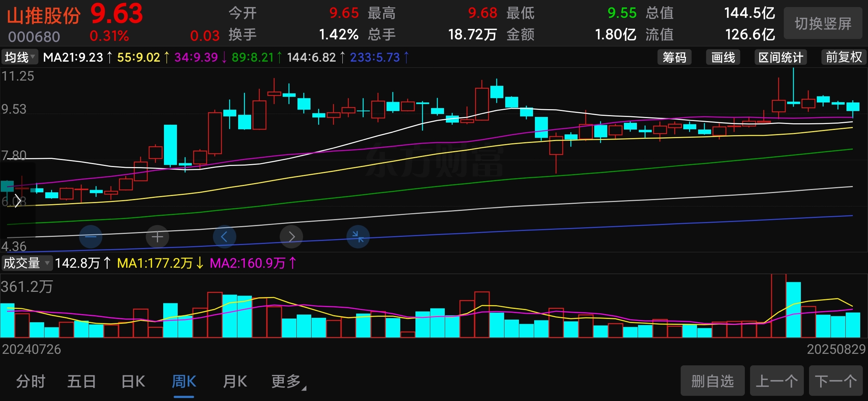
Task: Tap the volume axis label 361.2万
Action: tap(27, 287)
